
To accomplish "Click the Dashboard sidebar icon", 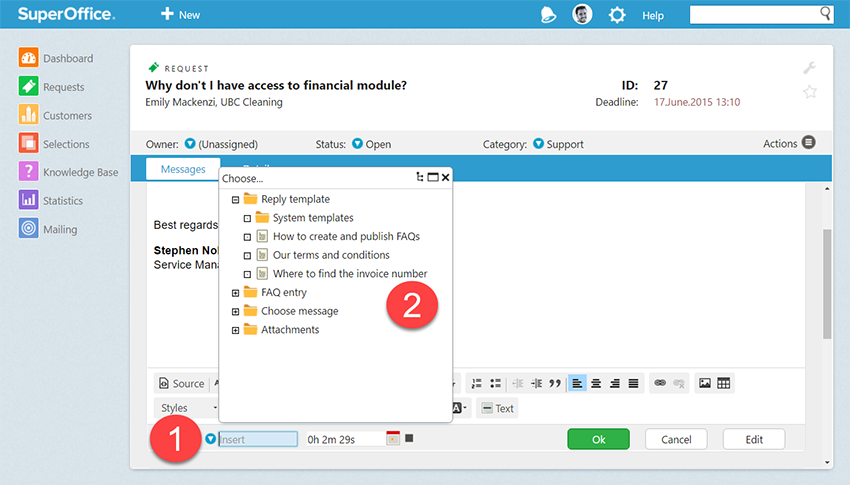I will click(x=28, y=58).
